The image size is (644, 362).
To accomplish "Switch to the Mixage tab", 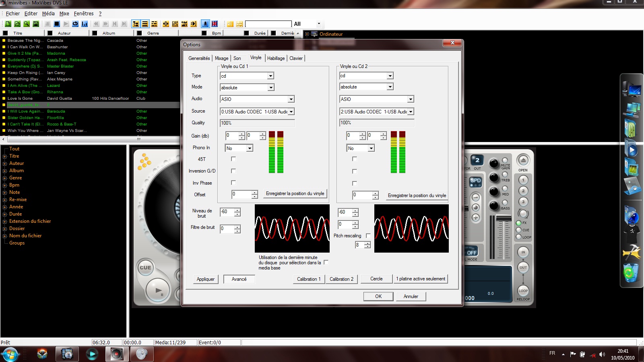I will (221, 58).
